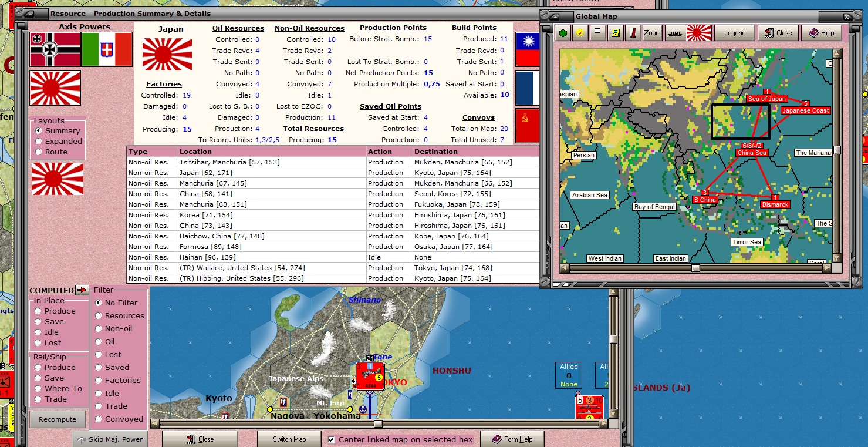Select the German flag under Axis Powers

coord(55,49)
